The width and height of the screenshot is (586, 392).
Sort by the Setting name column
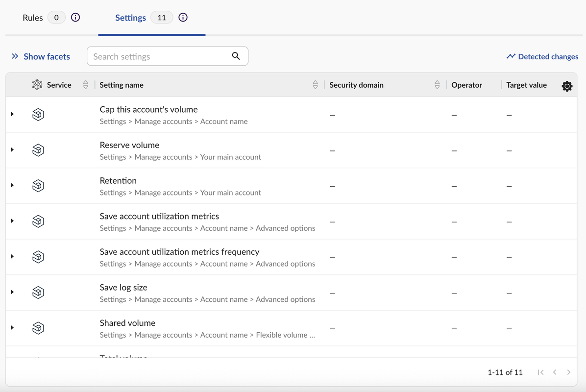pos(315,85)
